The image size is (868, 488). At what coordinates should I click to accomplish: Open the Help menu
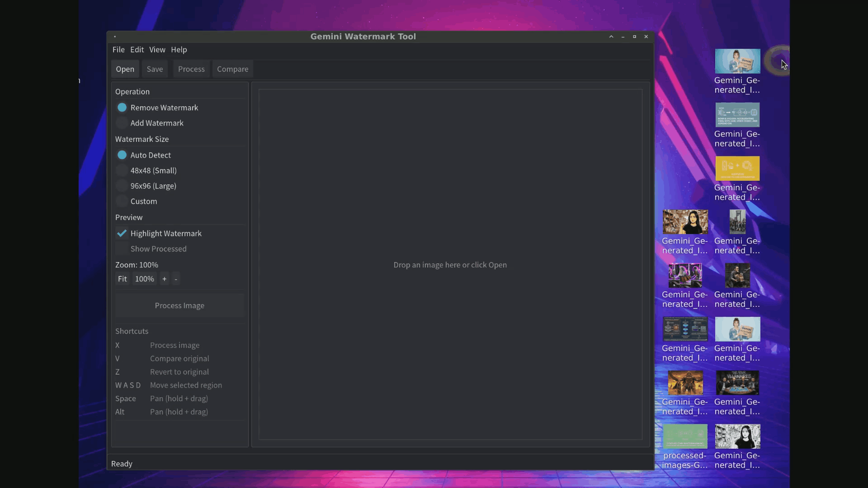click(179, 50)
